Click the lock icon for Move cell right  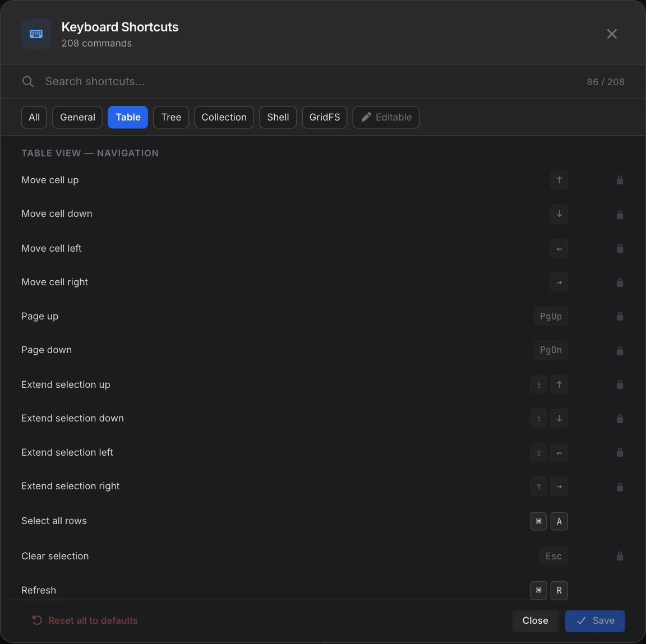tap(620, 282)
